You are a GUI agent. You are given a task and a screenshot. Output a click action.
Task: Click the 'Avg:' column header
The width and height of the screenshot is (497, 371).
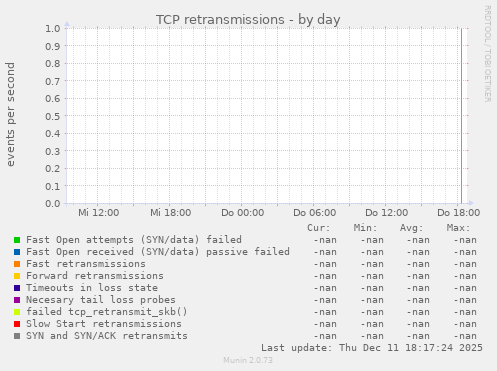tap(412, 228)
